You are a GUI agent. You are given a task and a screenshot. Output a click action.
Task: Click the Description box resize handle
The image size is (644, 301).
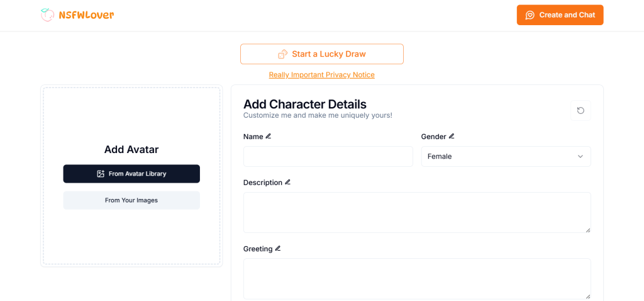tap(588, 230)
